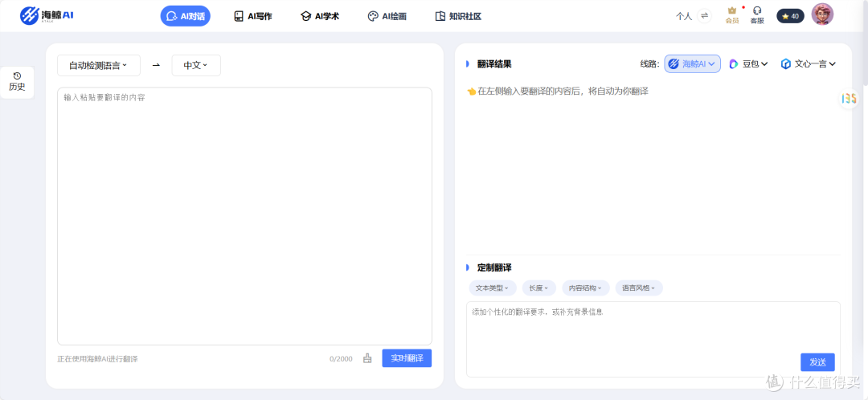The image size is (868, 400).
Task: Go to the AI学术 tab
Action: (x=319, y=16)
